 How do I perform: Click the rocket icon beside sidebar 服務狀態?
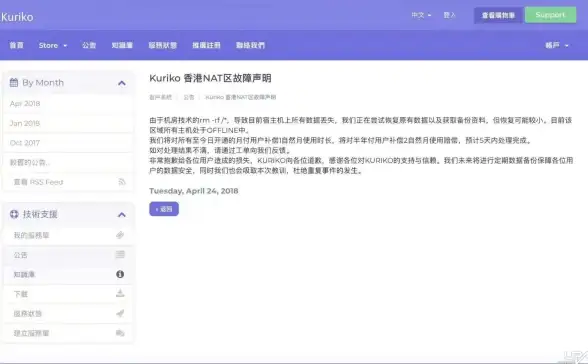(120, 313)
